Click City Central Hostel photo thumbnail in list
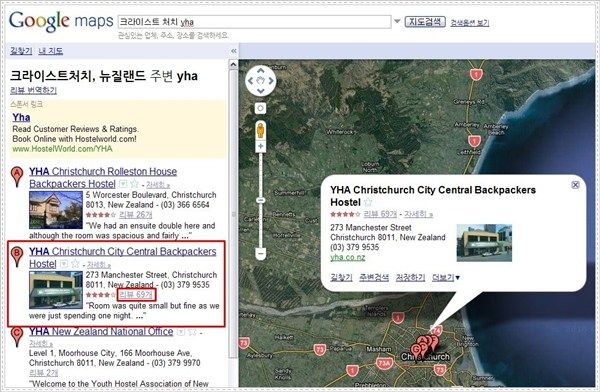This screenshot has height=392, width=600. point(55,290)
